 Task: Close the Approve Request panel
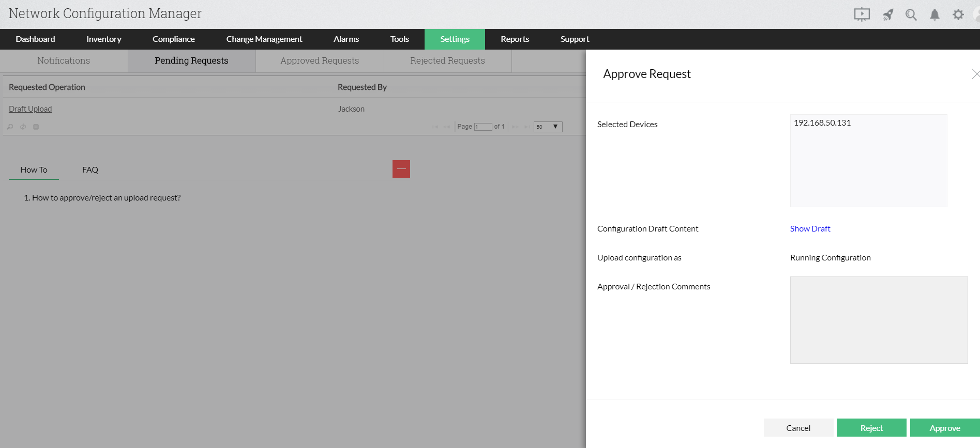[x=975, y=74]
